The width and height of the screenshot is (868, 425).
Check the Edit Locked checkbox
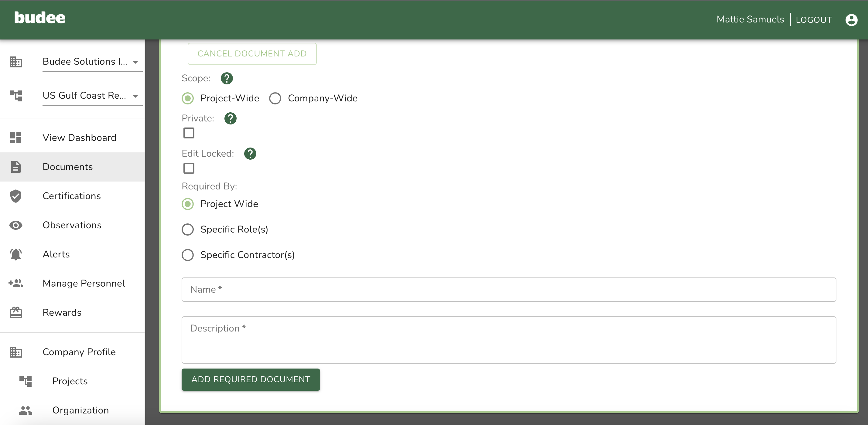(x=189, y=168)
